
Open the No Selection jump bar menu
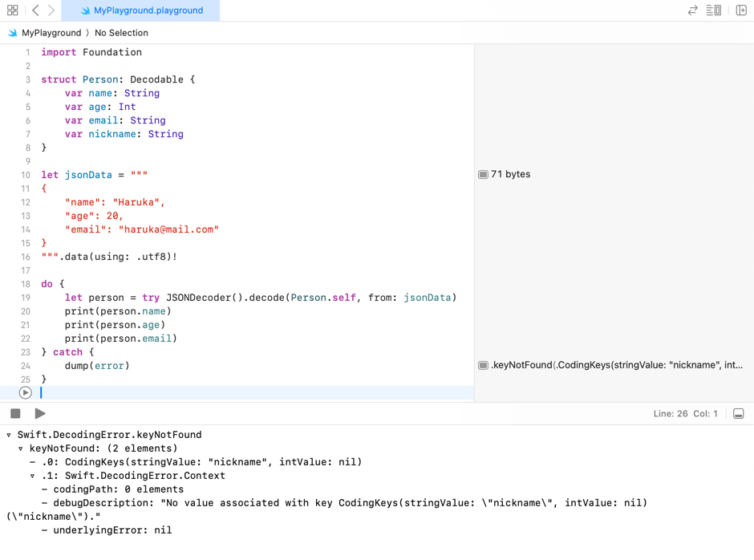pyautogui.click(x=121, y=33)
